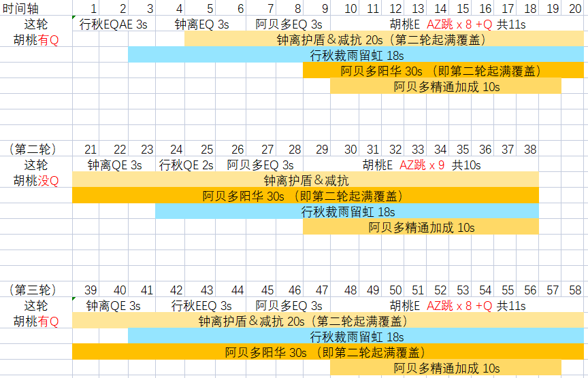Click the 行秋EEQ 3s cell
This screenshot has width=588, height=378.
point(201,305)
